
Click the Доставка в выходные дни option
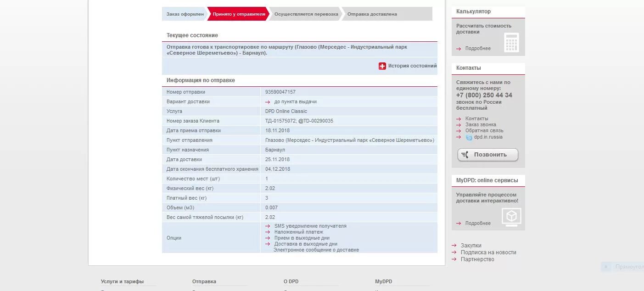click(x=306, y=244)
